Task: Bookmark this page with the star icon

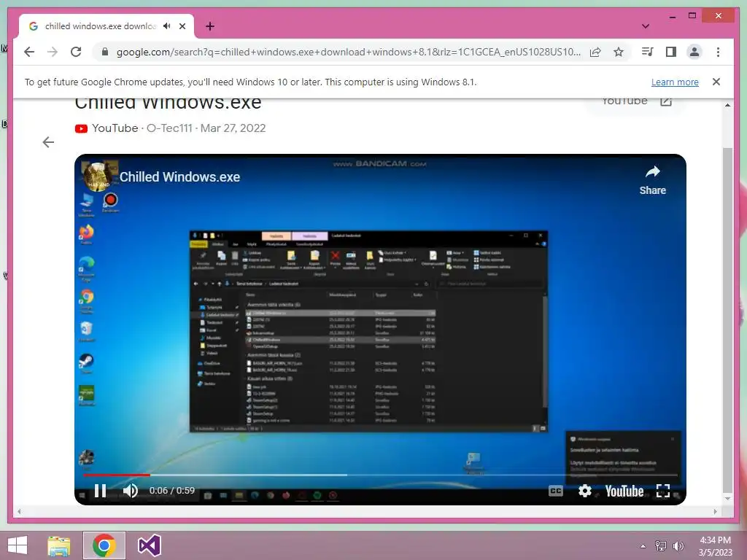Action: pyautogui.click(x=619, y=52)
